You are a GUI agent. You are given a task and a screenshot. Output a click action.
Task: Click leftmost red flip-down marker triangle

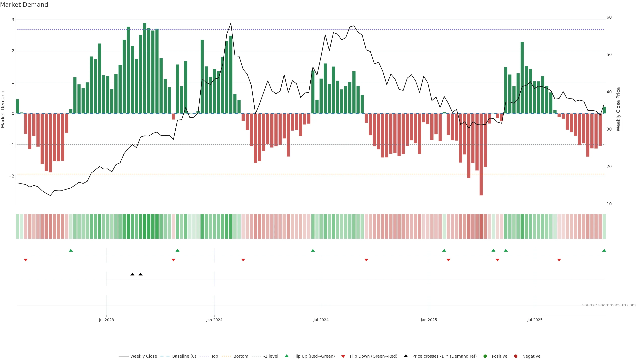tap(25, 260)
